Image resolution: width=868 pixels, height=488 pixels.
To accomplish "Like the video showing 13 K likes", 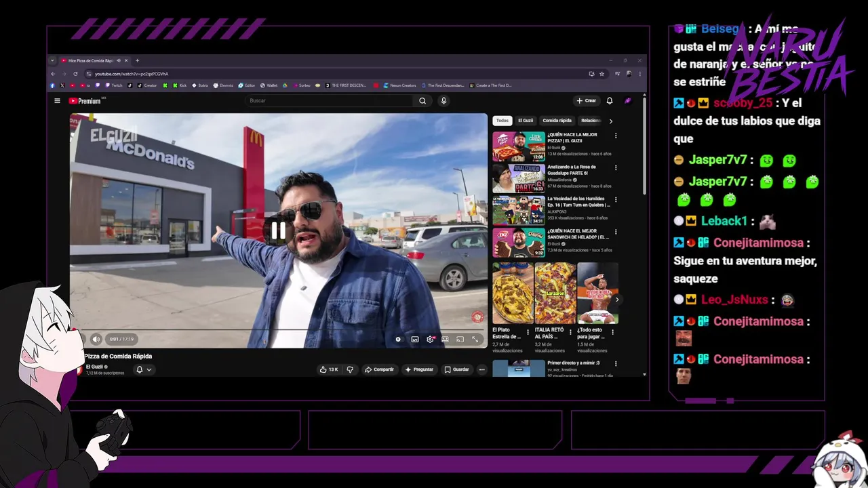I will [329, 369].
